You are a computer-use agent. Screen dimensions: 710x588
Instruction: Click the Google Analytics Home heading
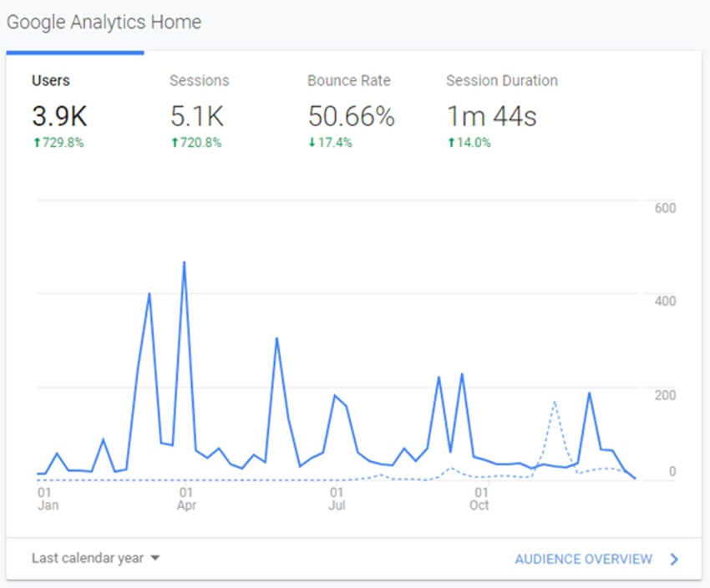[104, 23]
